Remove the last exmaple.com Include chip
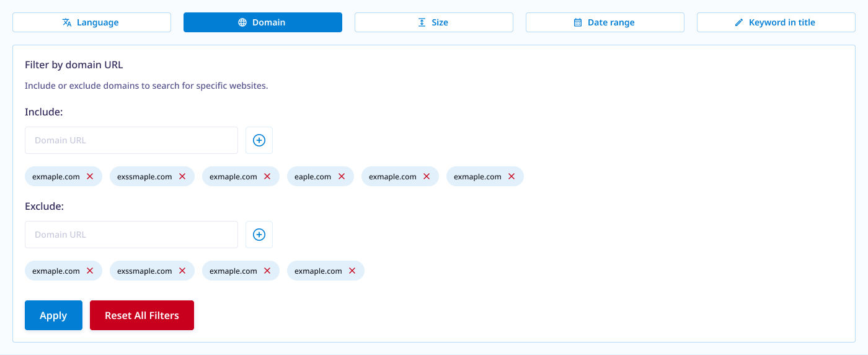Image resolution: width=868 pixels, height=355 pixels. [x=511, y=176]
